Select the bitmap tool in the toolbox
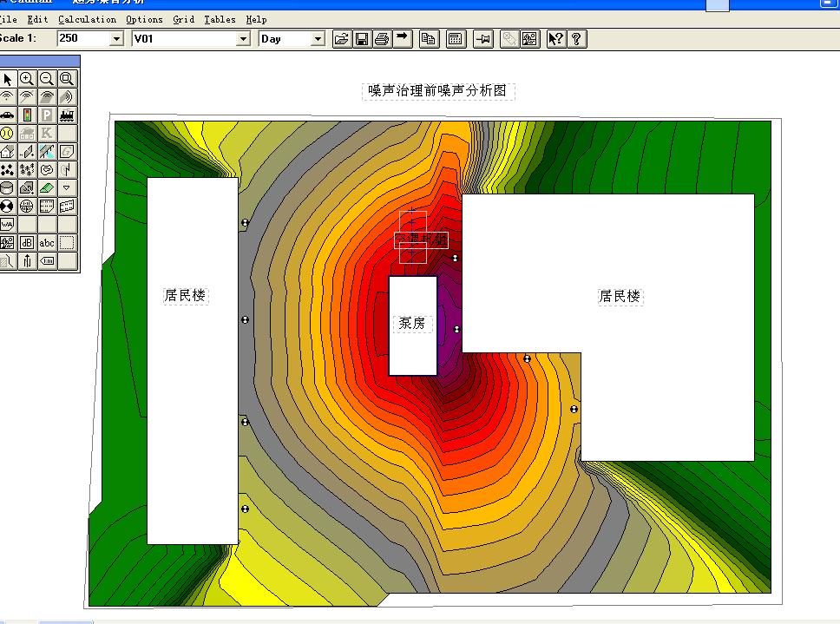The image size is (840, 624). (x=8, y=243)
